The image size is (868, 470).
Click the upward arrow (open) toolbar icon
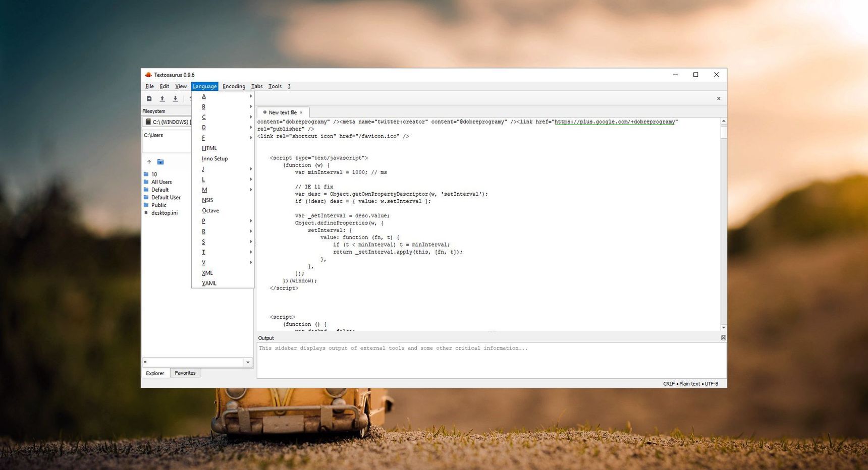162,99
